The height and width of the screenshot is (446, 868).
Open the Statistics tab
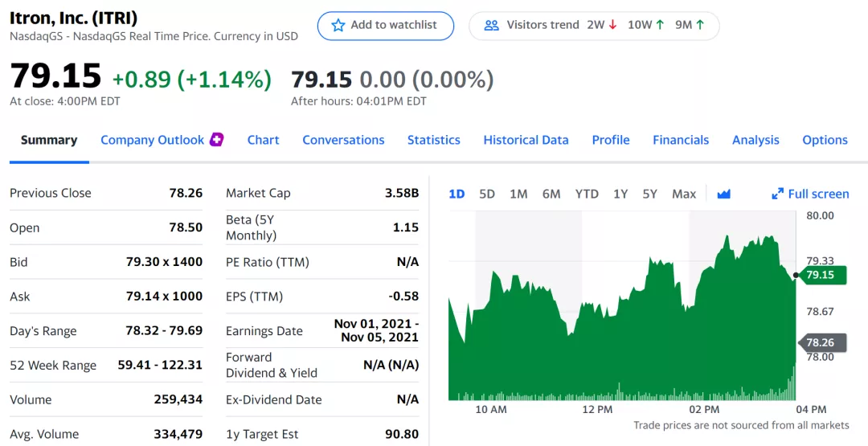[x=433, y=140]
